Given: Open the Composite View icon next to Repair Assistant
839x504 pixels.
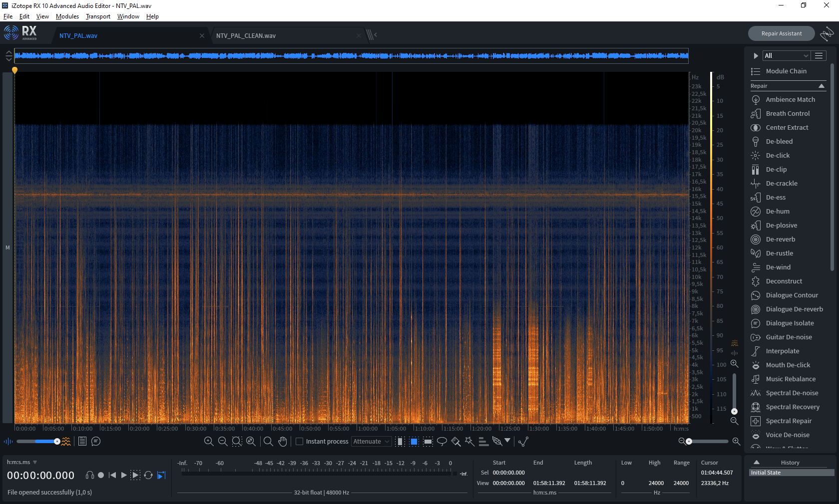Looking at the screenshot, I should click(x=827, y=33).
